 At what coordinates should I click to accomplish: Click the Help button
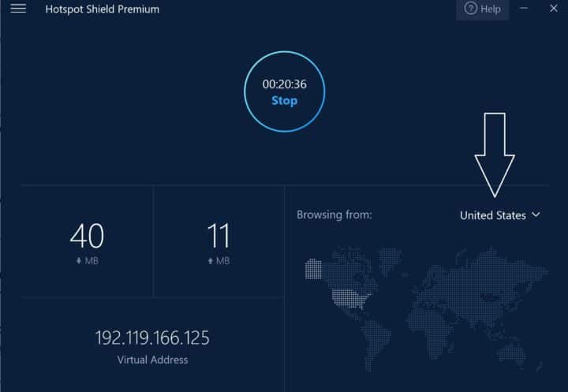pyautogui.click(x=482, y=9)
